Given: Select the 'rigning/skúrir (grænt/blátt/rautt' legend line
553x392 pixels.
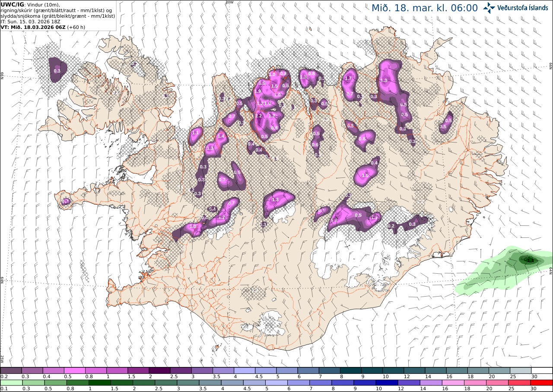Looking at the screenshot, I should [x=57, y=10].
